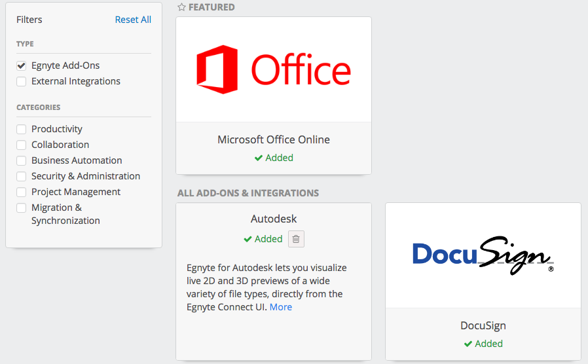The height and width of the screenshot is (364, 588).
Task: Click the Microsoft Office logo image
Action: [x=274, y=70]
